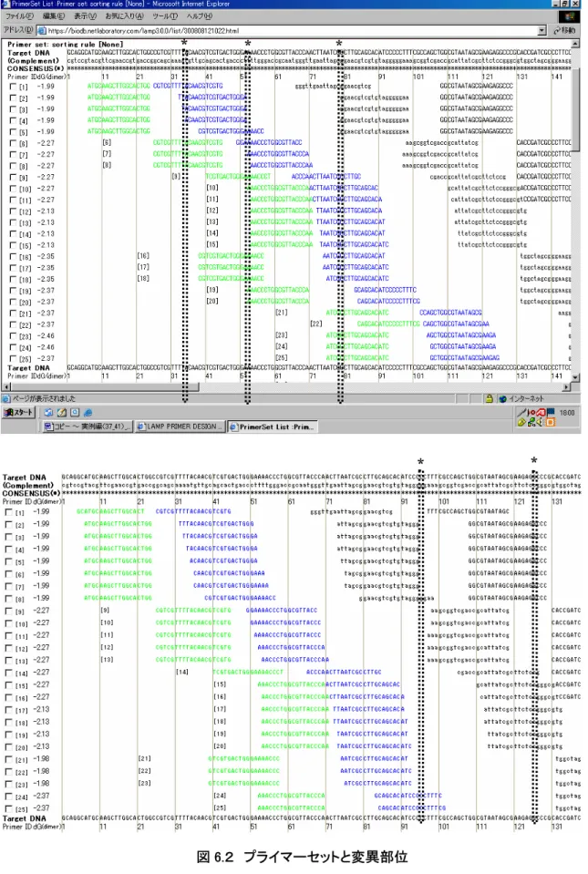Click the vertical scrollbar up arrow
This screenshot has height=874, width=588.
click(576, 43)
